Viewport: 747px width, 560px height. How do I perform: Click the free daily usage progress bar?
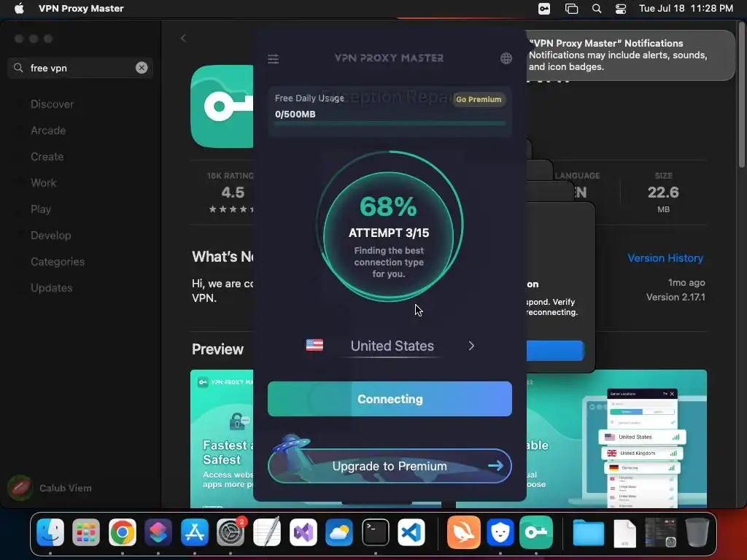click(x=390, y=123)
